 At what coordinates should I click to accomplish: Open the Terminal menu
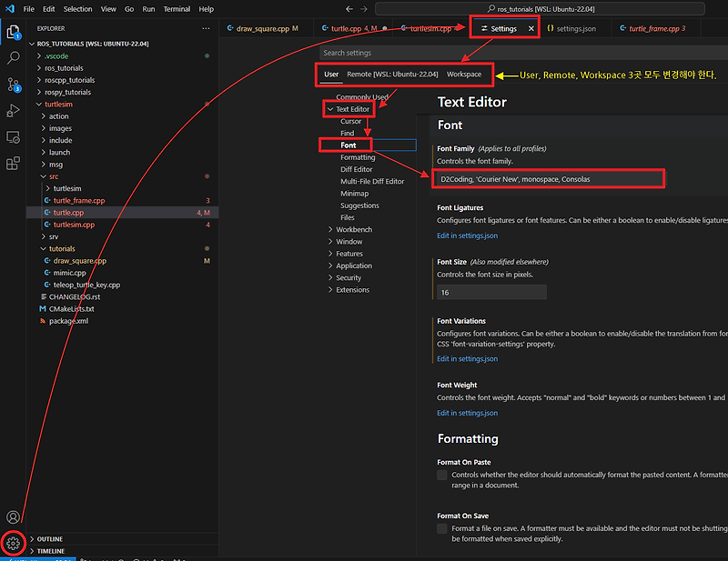(x=177, y=9)
